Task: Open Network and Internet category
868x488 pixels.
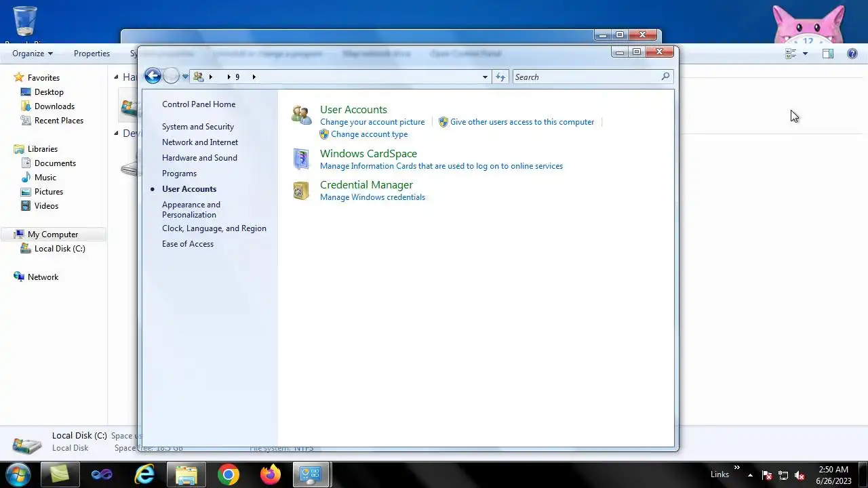Action: [200, 142]
